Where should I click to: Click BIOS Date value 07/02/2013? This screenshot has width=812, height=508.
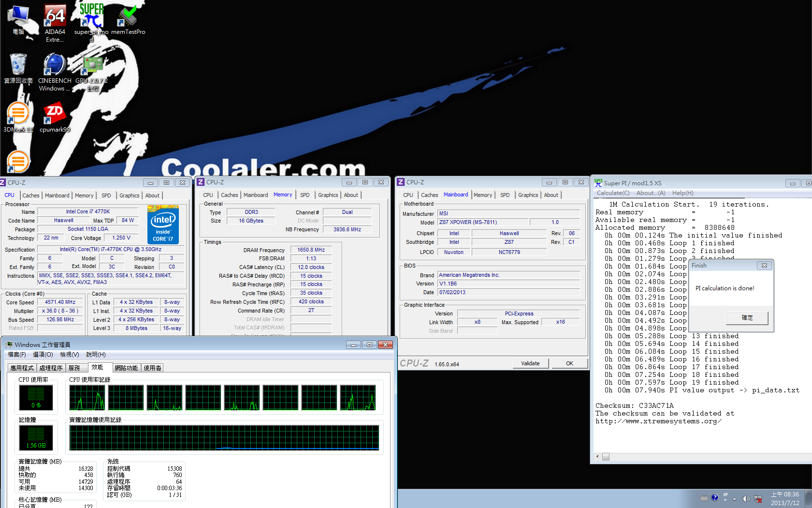(x=509, y=292)
